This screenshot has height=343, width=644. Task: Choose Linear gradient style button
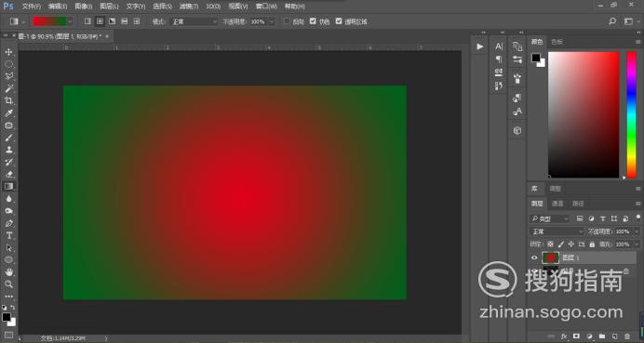(x=87, y=21)
